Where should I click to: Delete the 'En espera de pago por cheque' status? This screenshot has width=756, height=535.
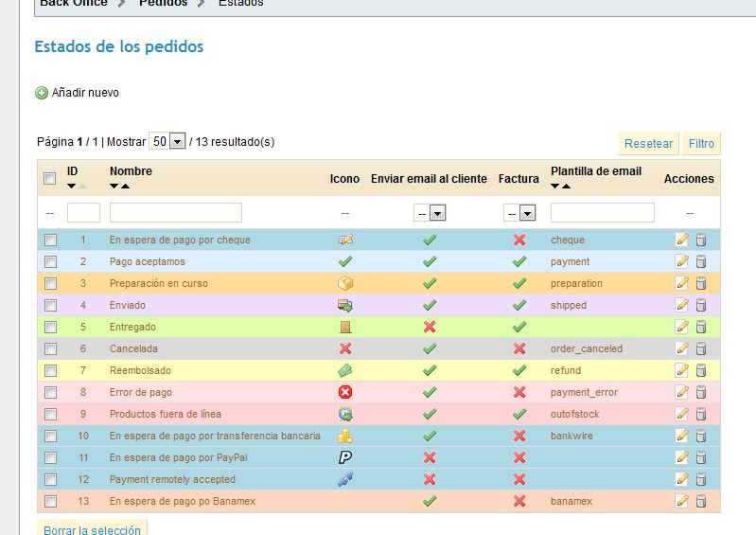tap(701, 240)
